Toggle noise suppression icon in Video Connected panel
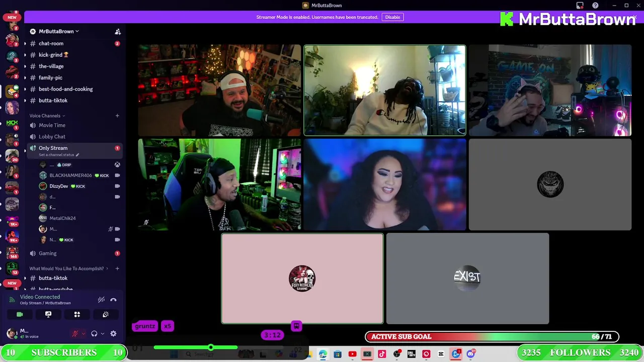This screenshot has height=362, width=644. coord(101,300)
